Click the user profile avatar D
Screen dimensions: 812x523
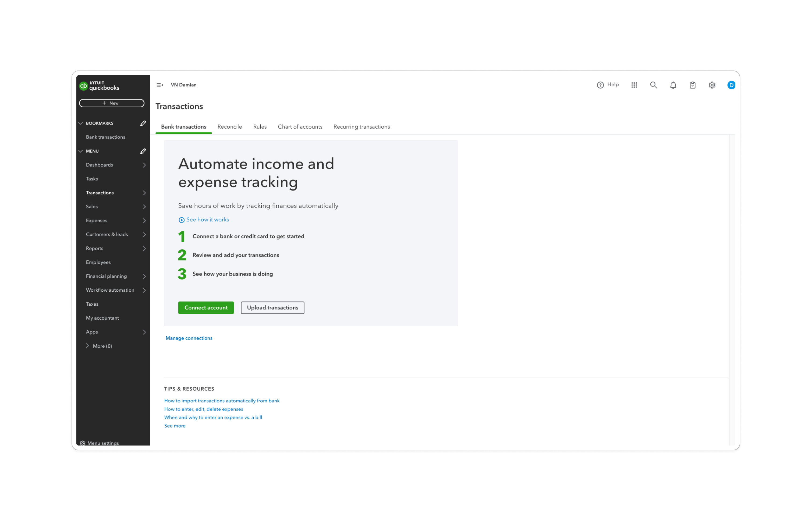tap(731, 85)
